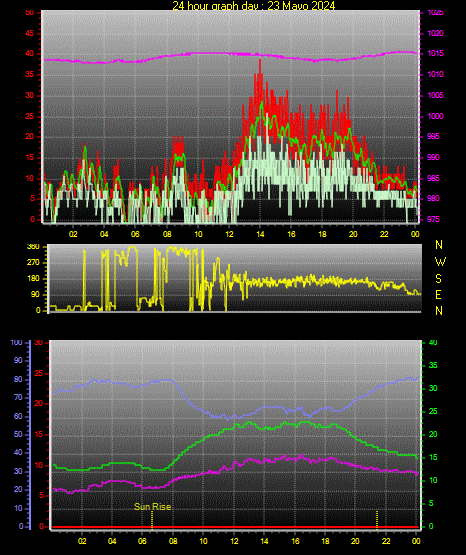
Task: Click the magenta pressure line near 10h
Action: pos(198,53)
